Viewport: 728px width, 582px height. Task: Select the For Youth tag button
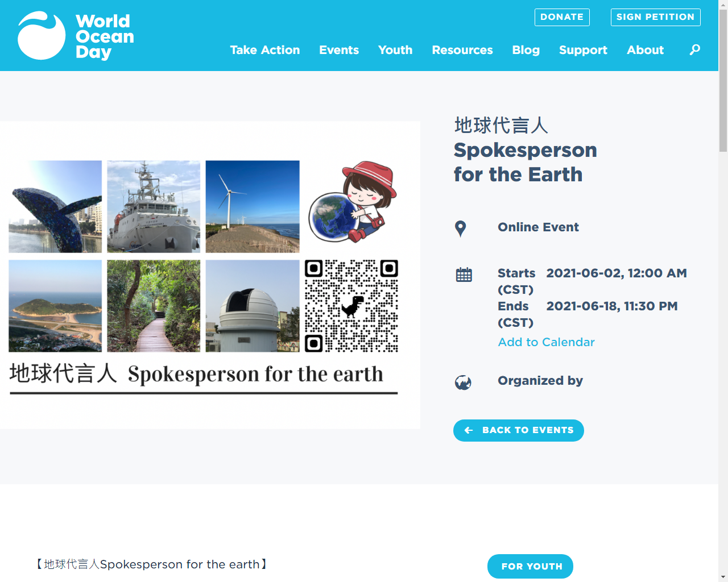(x=530, y=566)
